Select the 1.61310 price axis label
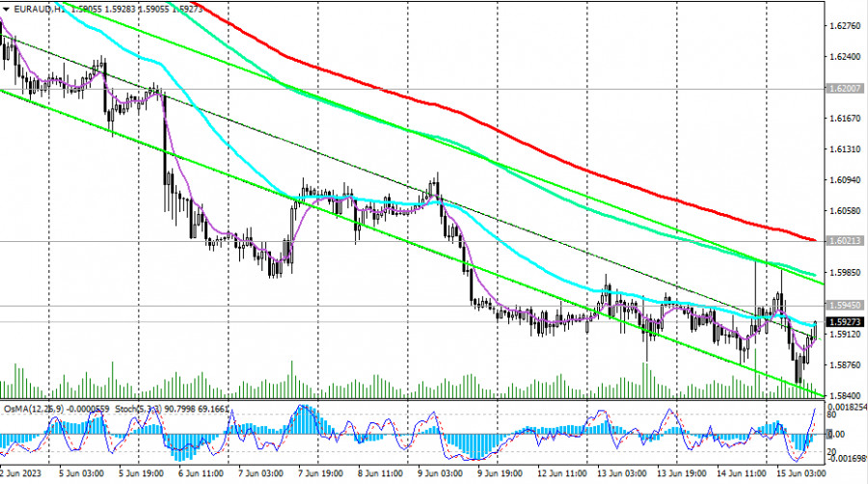 [x=845, y=149]
